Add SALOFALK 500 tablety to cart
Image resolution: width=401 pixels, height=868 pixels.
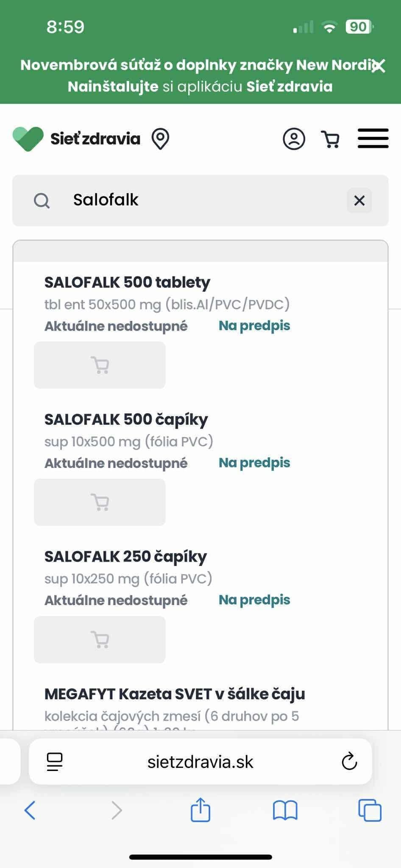coord(100,365)
